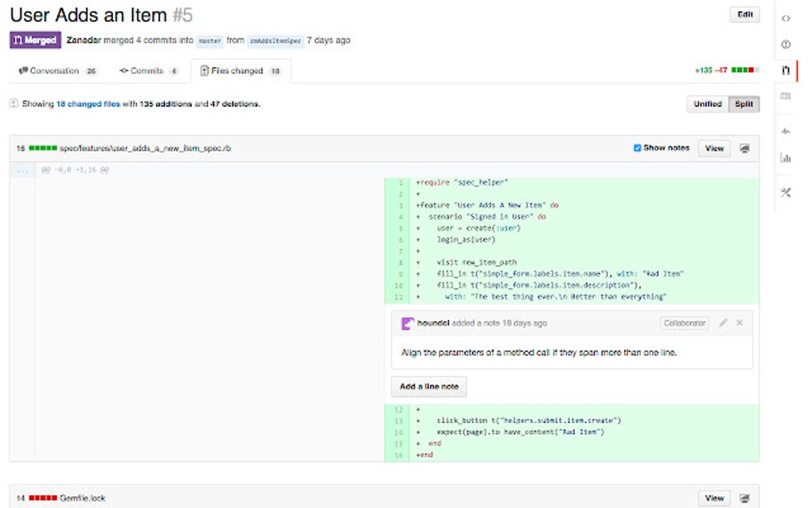Screen dimensions: 812x508
Task: Open the Wiki book icon in sidebar
Action: pos(786,96)
